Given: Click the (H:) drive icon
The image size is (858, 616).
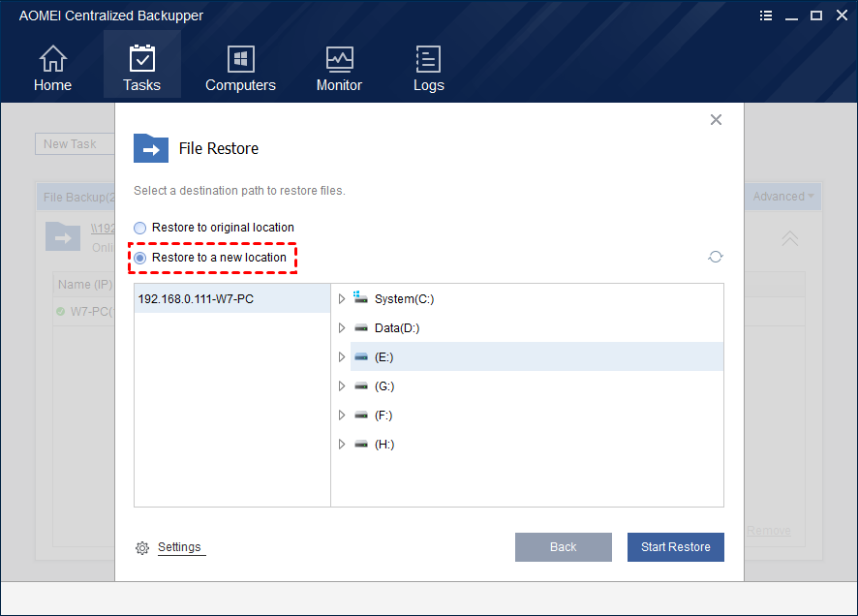Looking at the screenshot, I should [361, 445].
